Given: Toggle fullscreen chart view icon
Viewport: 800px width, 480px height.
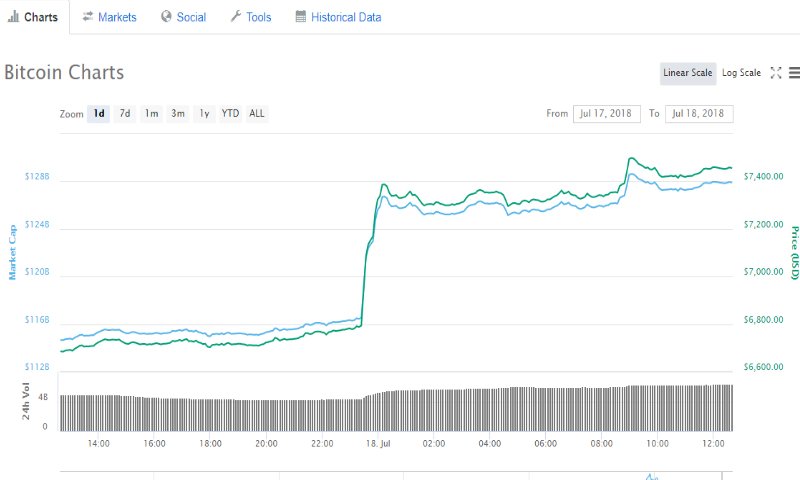Looking at the screenshot, I should click(776, 73).
